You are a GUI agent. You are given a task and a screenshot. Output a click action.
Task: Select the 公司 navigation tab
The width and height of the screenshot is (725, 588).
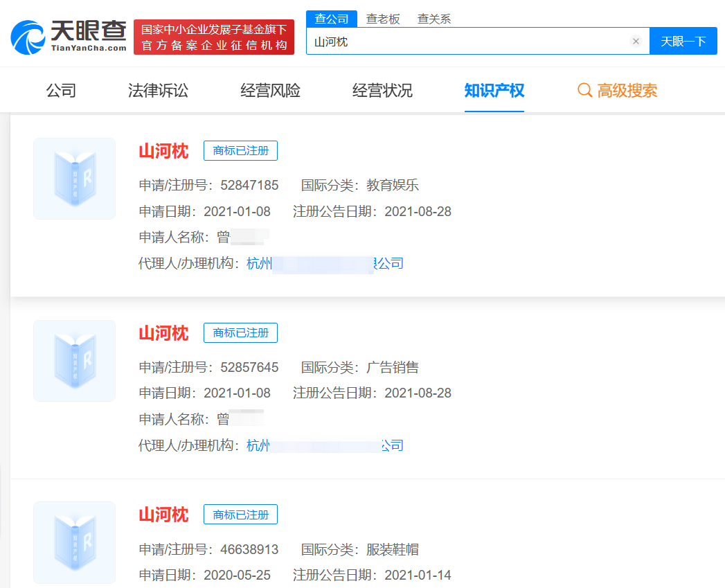61,90
